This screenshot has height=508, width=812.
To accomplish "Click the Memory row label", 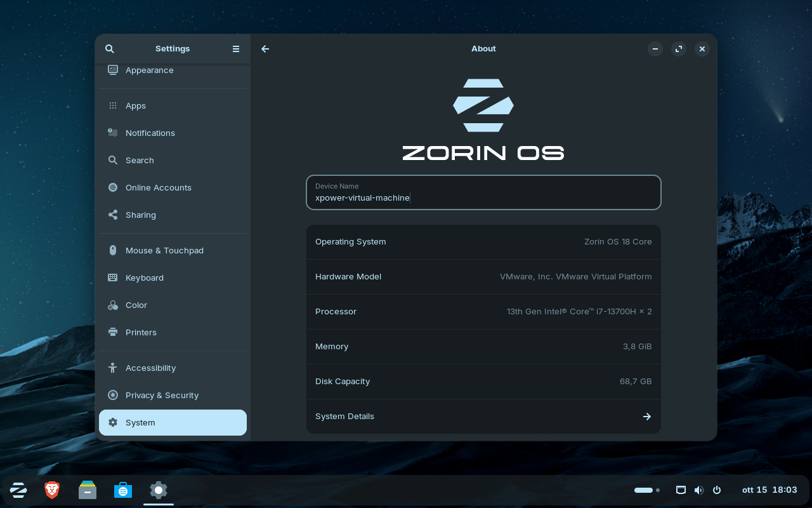I will click(332, 347).
